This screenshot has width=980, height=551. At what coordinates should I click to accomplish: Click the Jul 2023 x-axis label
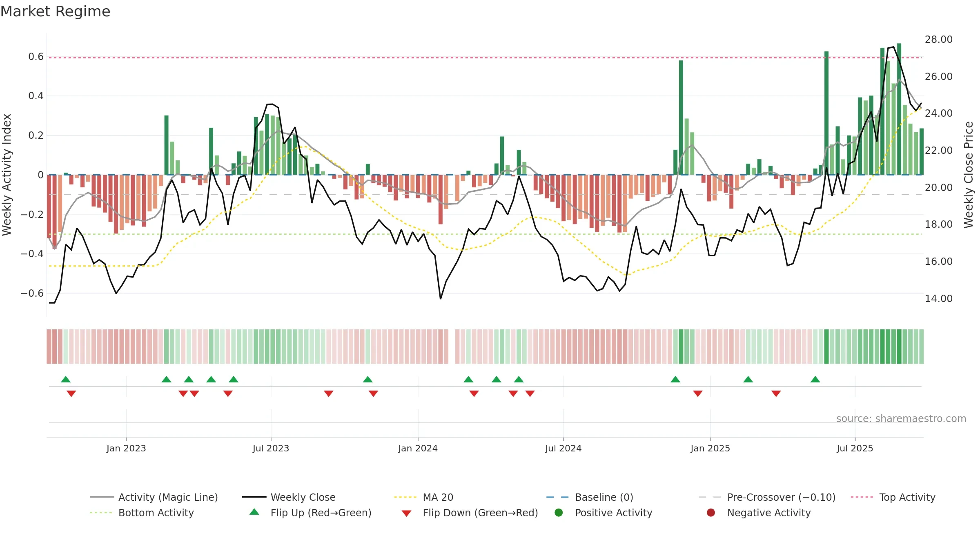pyautogui.click(x=271, y=448)
